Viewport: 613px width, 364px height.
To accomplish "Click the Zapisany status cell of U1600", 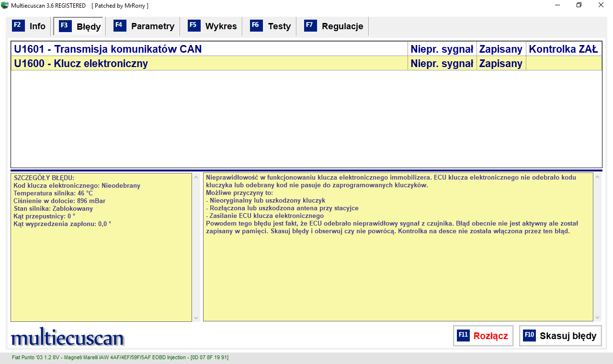I will (500, 64).
